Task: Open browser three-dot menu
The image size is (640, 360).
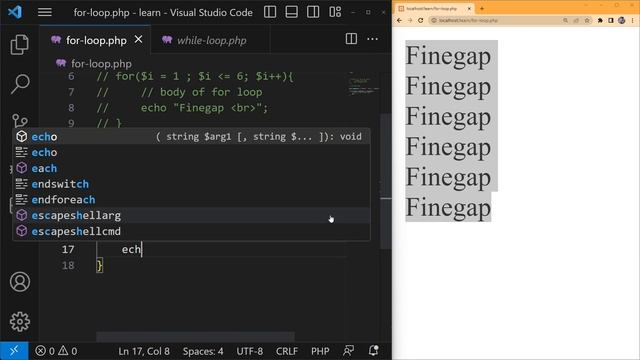Action: [632, 20]
